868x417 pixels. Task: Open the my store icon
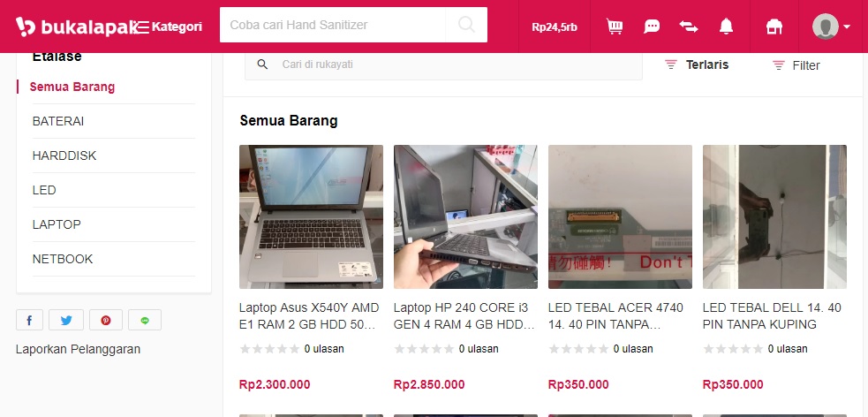point(774,26)
